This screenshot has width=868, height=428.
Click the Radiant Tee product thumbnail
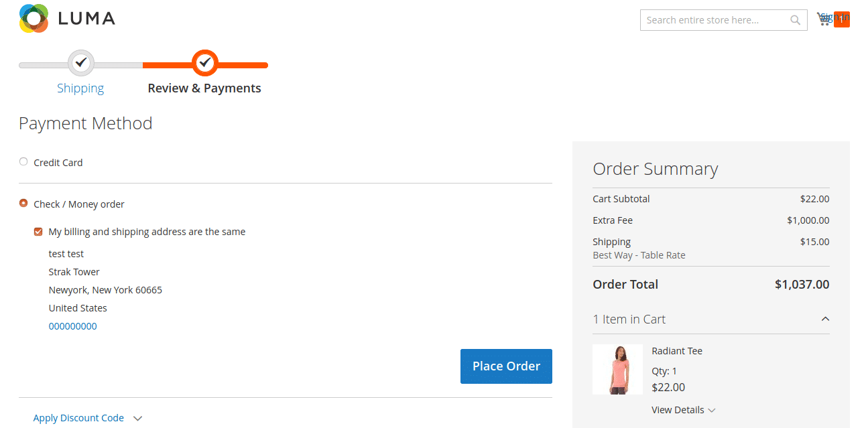coord(617,369)
